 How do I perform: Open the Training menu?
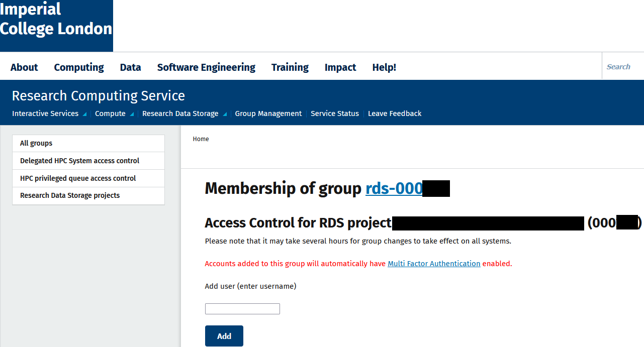tap(290, 67)
